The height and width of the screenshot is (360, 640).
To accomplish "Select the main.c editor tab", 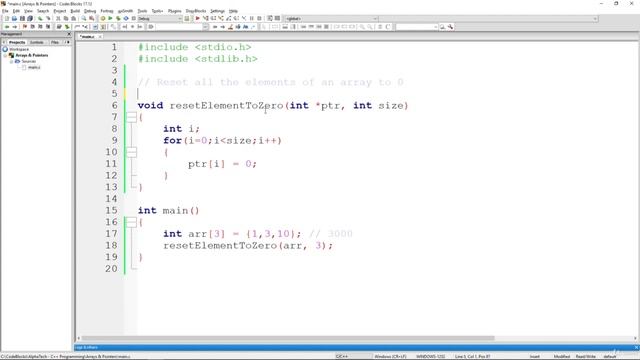I will (87, 37).
